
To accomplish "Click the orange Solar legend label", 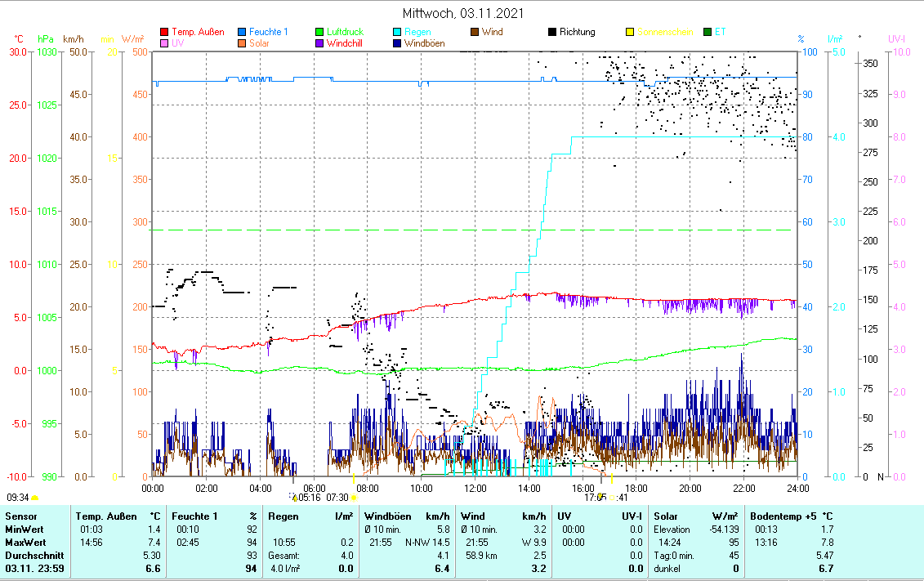I will click(259, 44).
